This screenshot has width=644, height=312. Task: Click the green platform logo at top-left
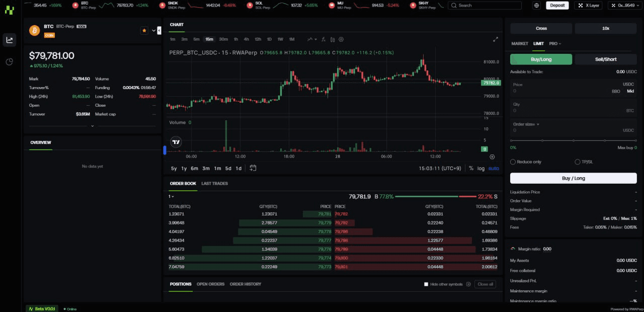pyautogui.click(x=9, y=11)
